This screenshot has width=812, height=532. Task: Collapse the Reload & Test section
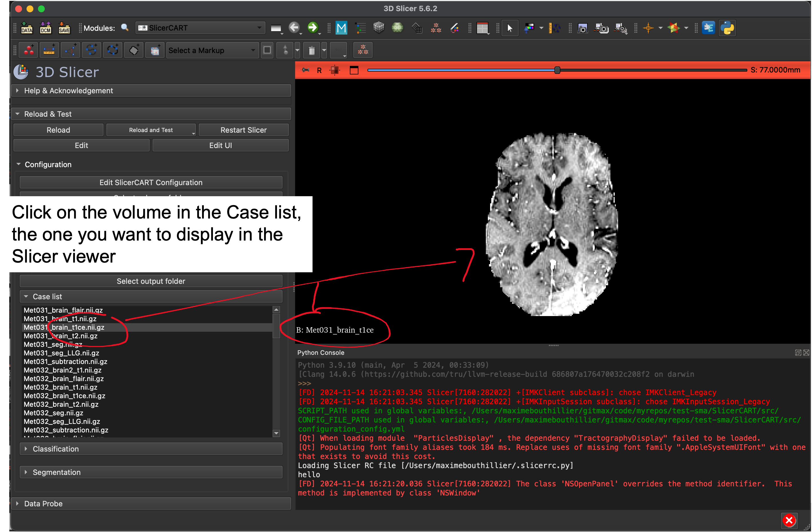click(151, 114)
